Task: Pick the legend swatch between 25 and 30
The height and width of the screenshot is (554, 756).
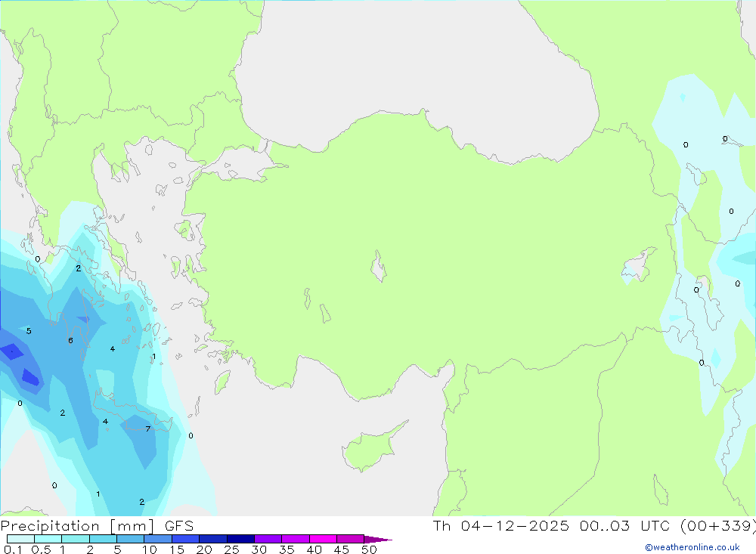Action: point(240,539)
